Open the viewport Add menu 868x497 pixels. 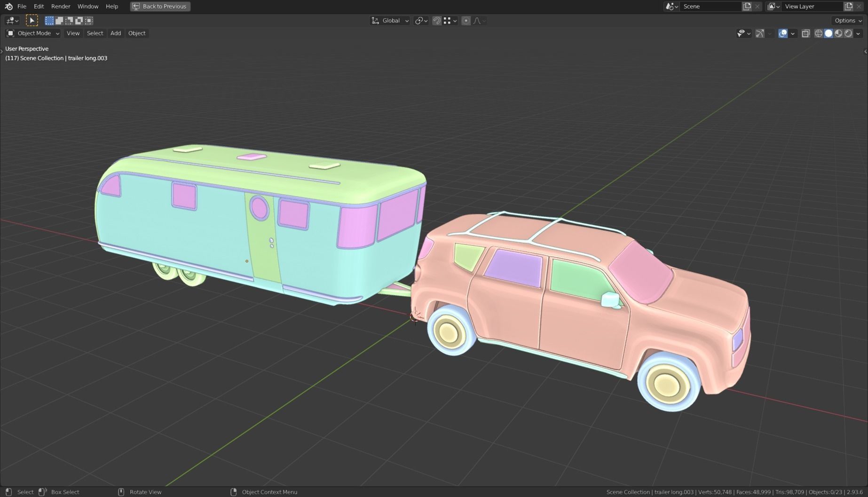[x=116, y=33]
